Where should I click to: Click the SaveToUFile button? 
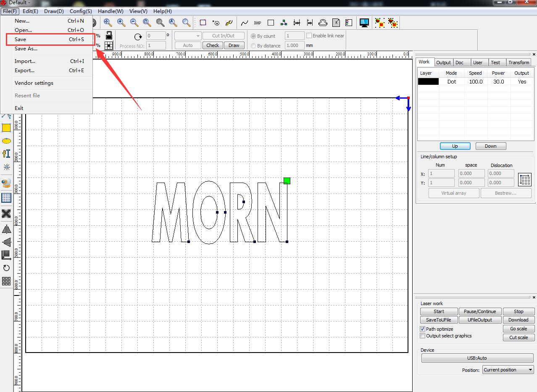point(439,320)
